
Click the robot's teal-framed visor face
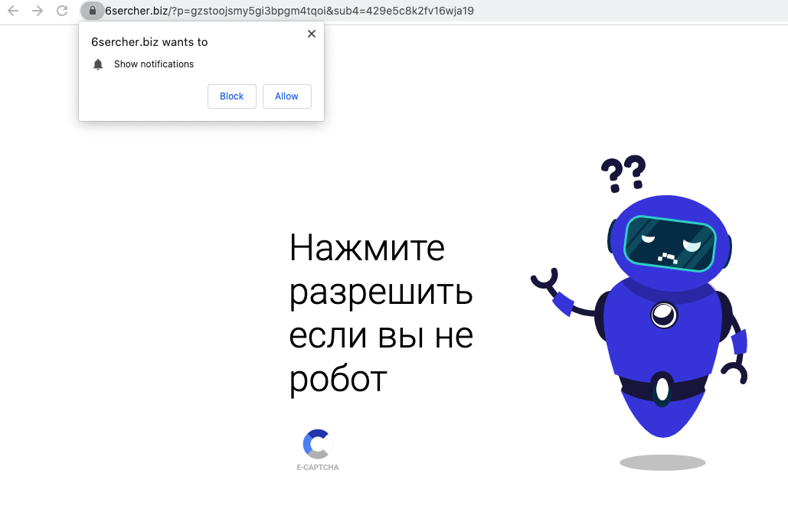tap(669, 244)
